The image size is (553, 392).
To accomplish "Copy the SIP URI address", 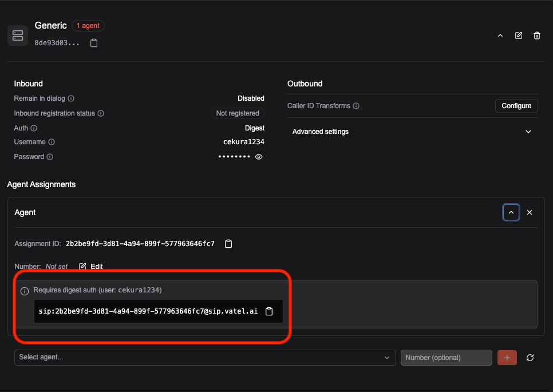I will (269, 311).
